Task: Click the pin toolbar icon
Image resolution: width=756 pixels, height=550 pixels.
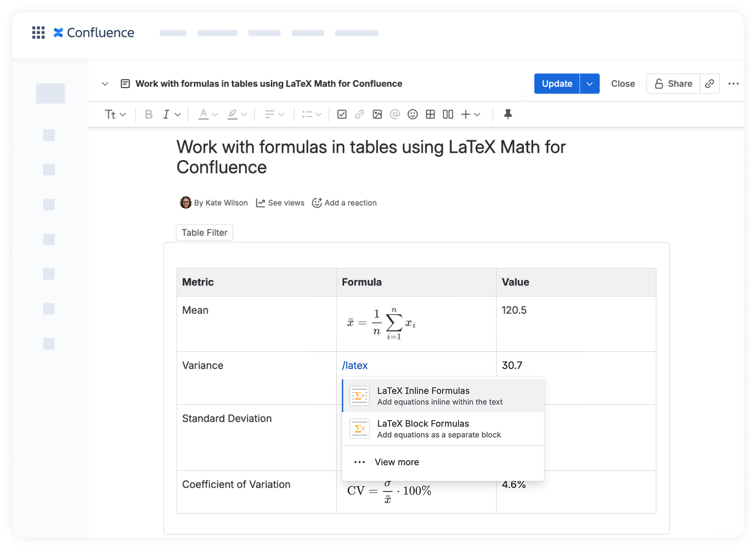Action: point(508,114)
